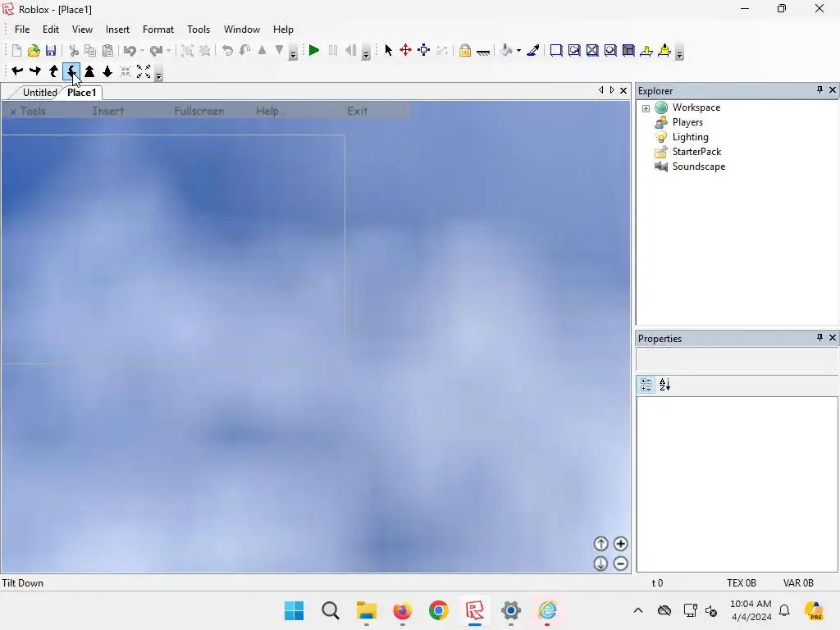Select the Studs surface tool
Screen dimensions: 840x630
coord(610,50)
